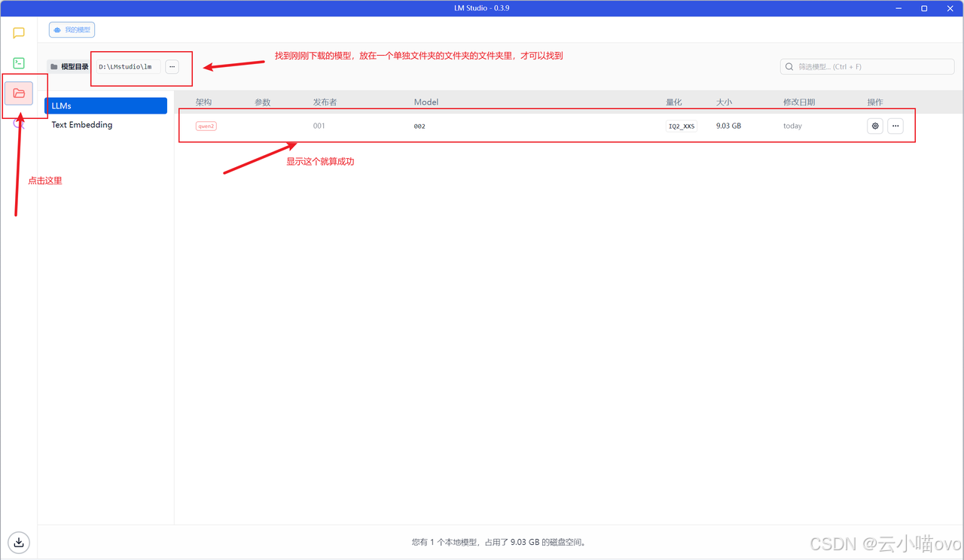Viewport: 964px width, 560px height.
Task: Sort by 量化 column header
Action: pos(674,102)
